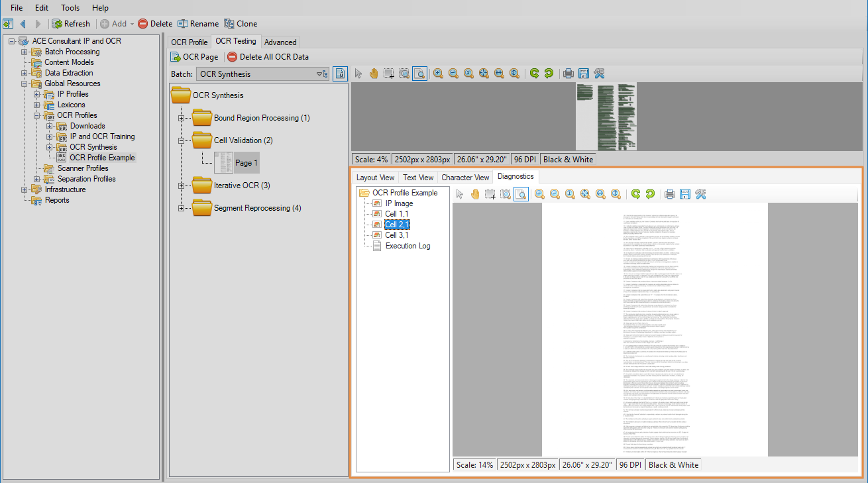Image resolution: width=868 pixels, height=483 pixels.
Task: Click the Refresh toolbar button
Action: pos(71,24)
